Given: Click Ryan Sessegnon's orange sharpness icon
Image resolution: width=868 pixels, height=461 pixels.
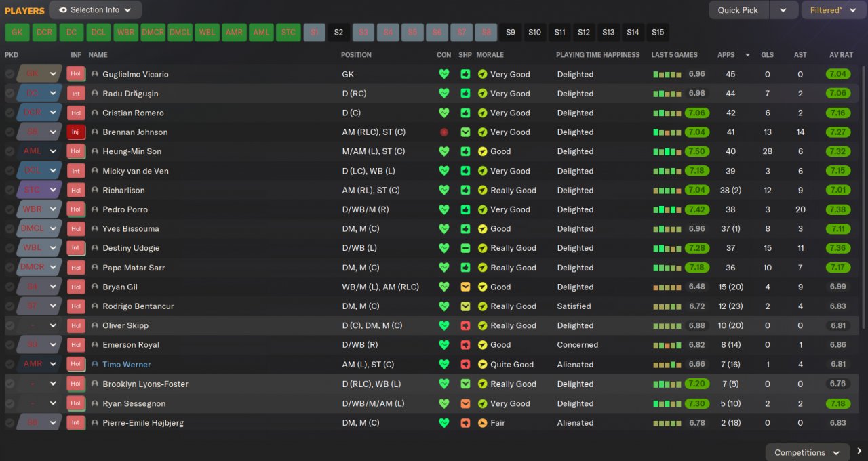Looking at the screenshot, I should [465, 403].
